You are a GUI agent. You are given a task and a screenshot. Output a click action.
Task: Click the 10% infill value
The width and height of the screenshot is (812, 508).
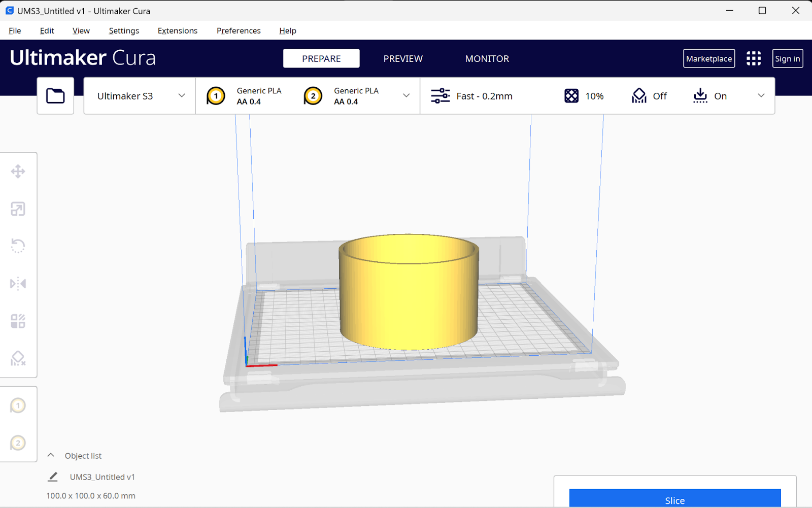click(594, 96)
